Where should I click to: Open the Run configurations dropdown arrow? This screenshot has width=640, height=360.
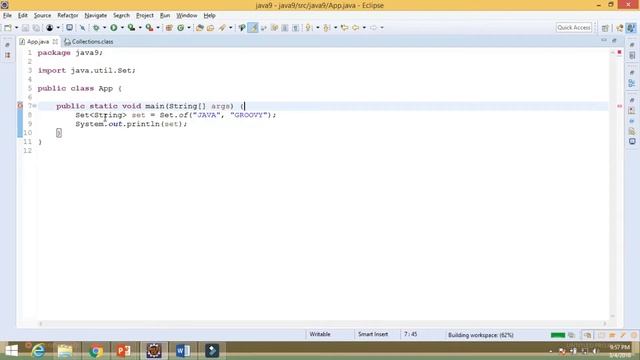click(122, 28)
